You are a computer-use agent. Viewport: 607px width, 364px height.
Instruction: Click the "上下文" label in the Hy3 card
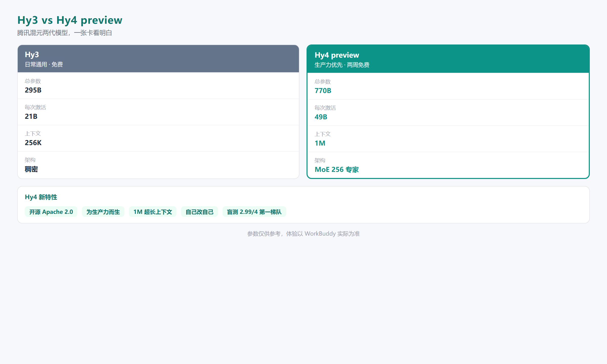click(33, 134)
